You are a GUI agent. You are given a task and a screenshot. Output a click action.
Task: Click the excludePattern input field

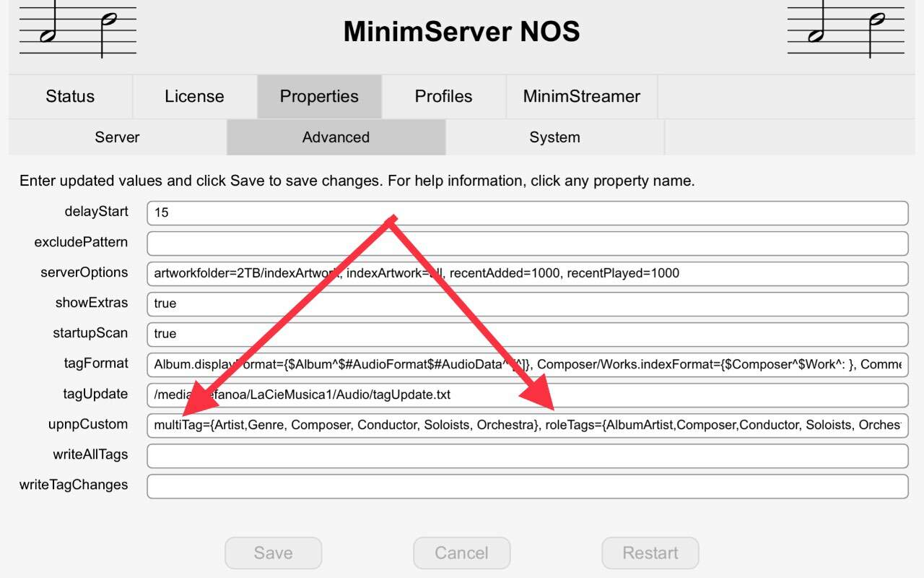click(x=527, y=243)
